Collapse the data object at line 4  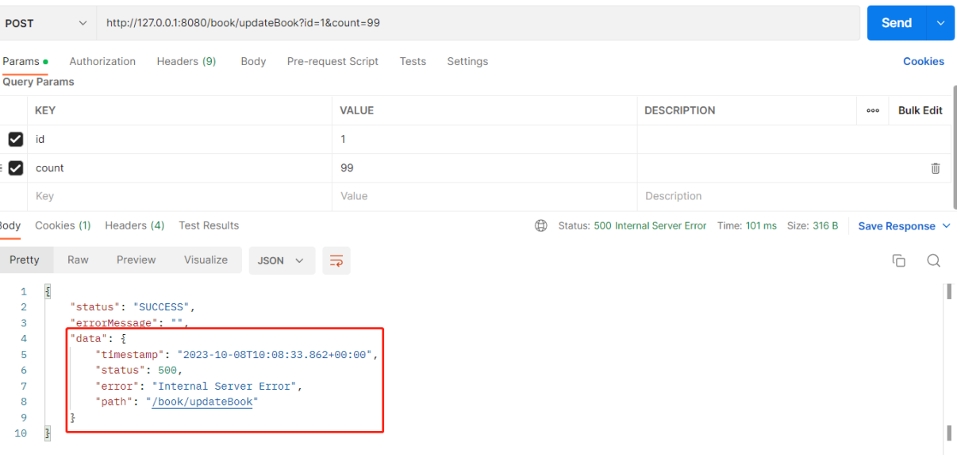pyautogui.click(x=124, y=339)
